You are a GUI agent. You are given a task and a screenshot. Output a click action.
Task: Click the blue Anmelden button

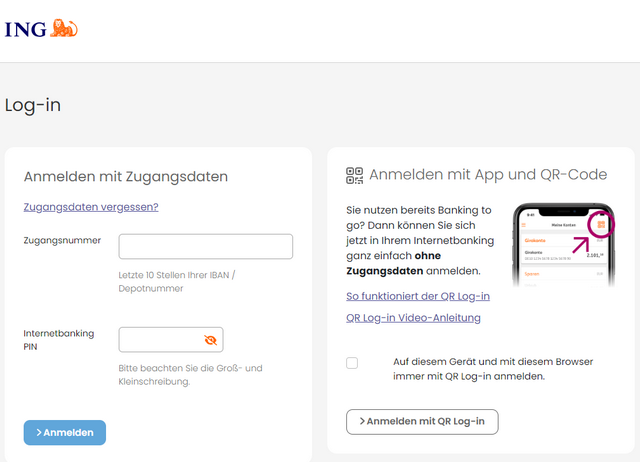tap(64, 432)
